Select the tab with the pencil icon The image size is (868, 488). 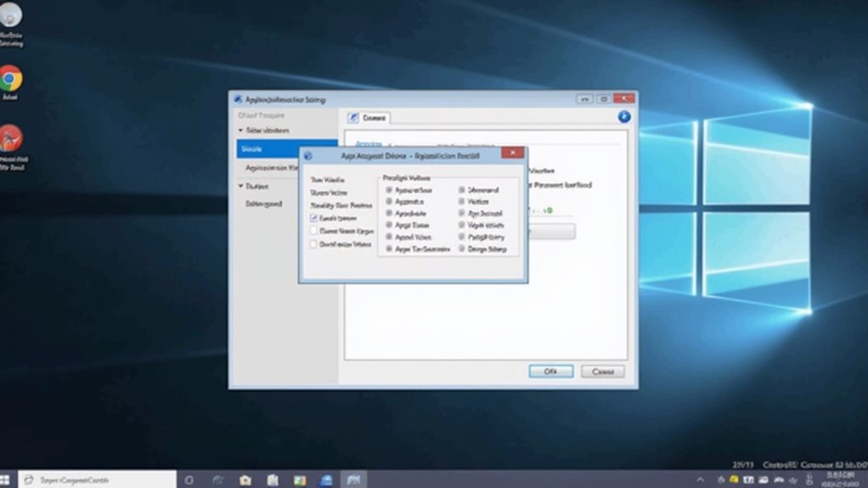pyautogui.click(x=368, y=118)
